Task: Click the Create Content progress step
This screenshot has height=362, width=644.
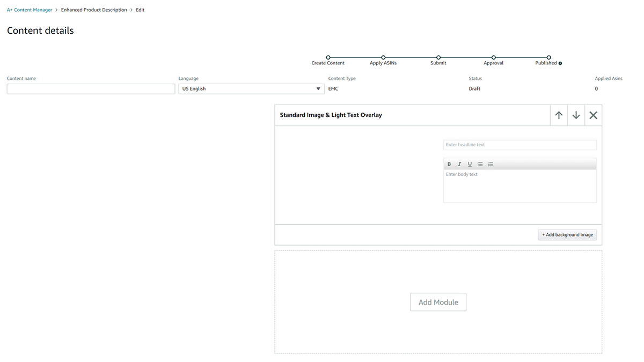Action: point(328,57)
